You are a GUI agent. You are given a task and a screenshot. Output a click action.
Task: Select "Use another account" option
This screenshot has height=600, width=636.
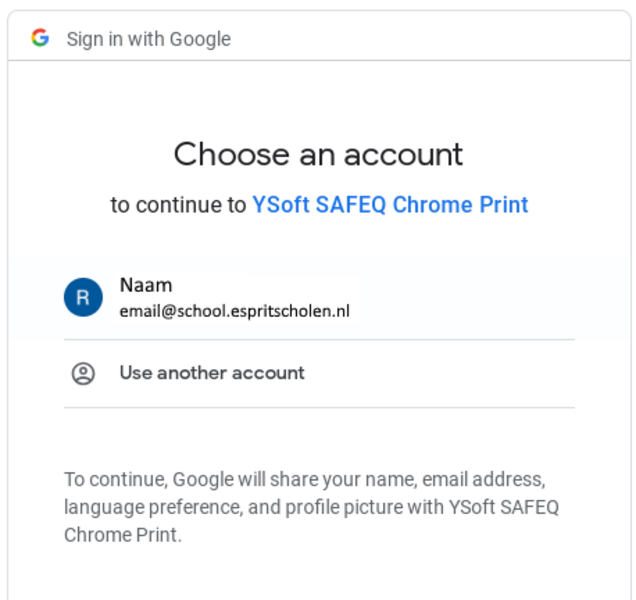click(x=212, y=373)
